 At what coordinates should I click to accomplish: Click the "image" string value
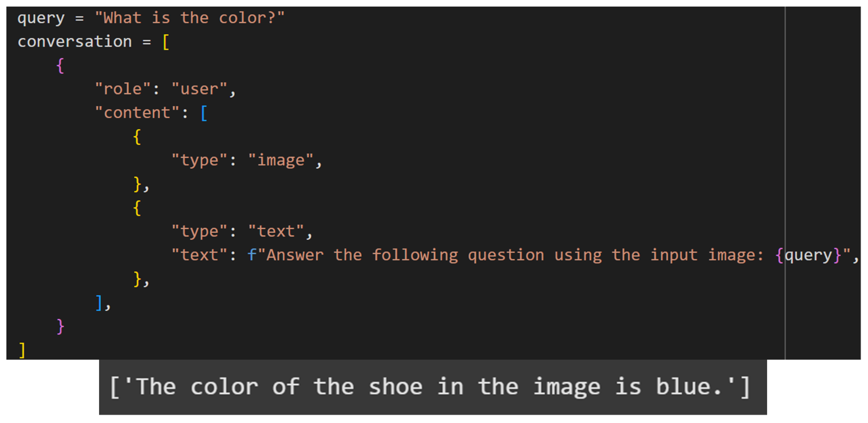pos(281,160)
